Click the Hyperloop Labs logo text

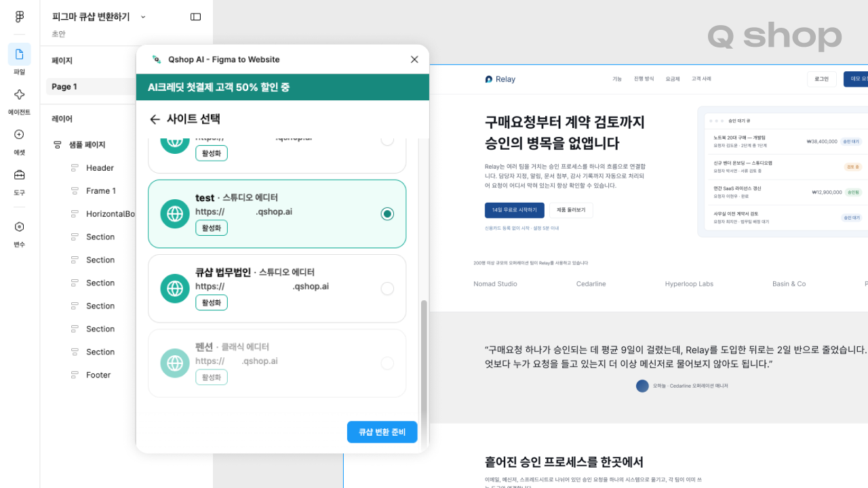(x=689, y=284)
